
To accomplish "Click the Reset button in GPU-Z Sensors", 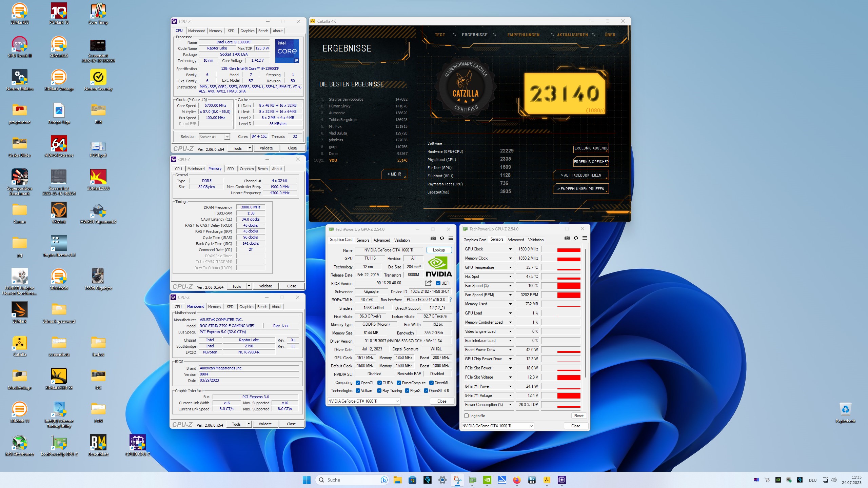I will pyautogui.click(x=579, y=416).
